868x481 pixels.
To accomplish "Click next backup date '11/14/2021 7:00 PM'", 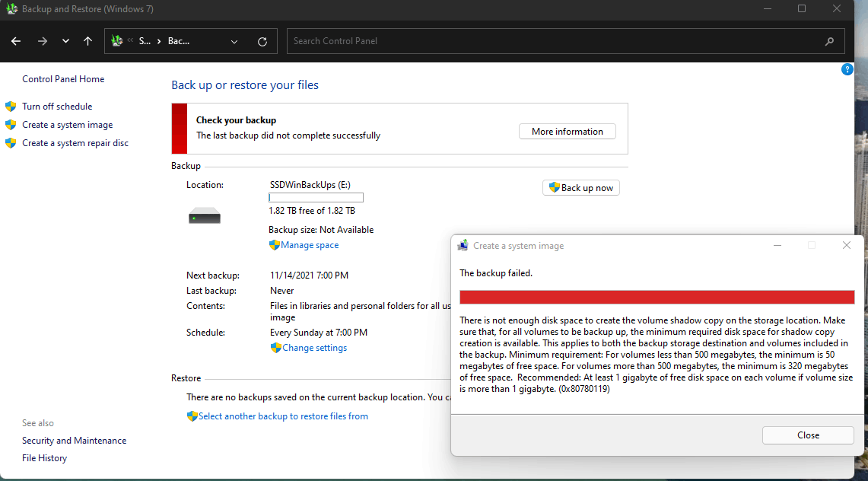I will pos(309,275).
